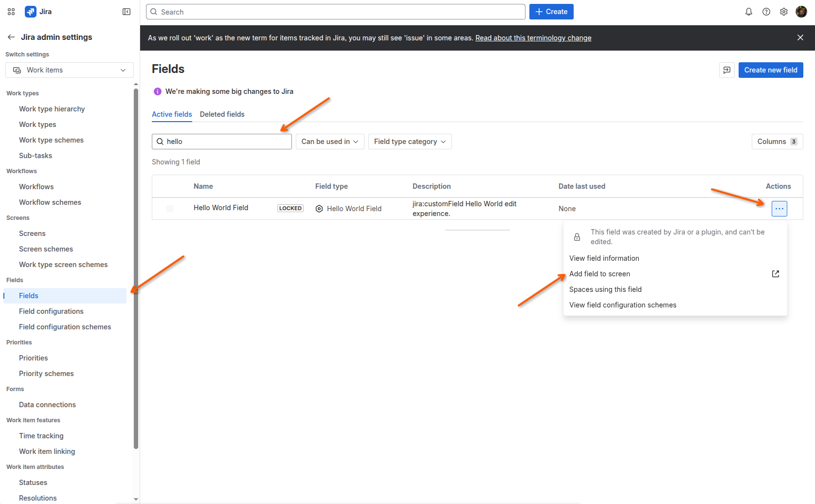
Task: Open the user profile avatar
Action: [801, 12]
